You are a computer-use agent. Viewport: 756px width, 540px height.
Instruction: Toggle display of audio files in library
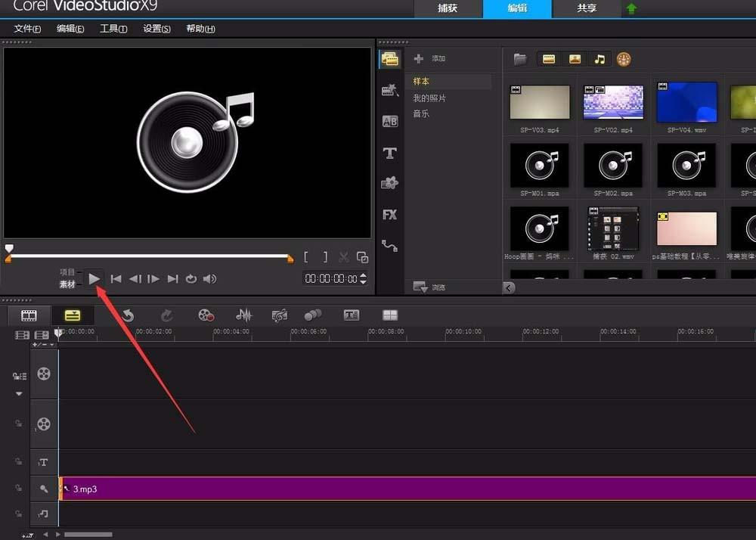click(599, 59)
